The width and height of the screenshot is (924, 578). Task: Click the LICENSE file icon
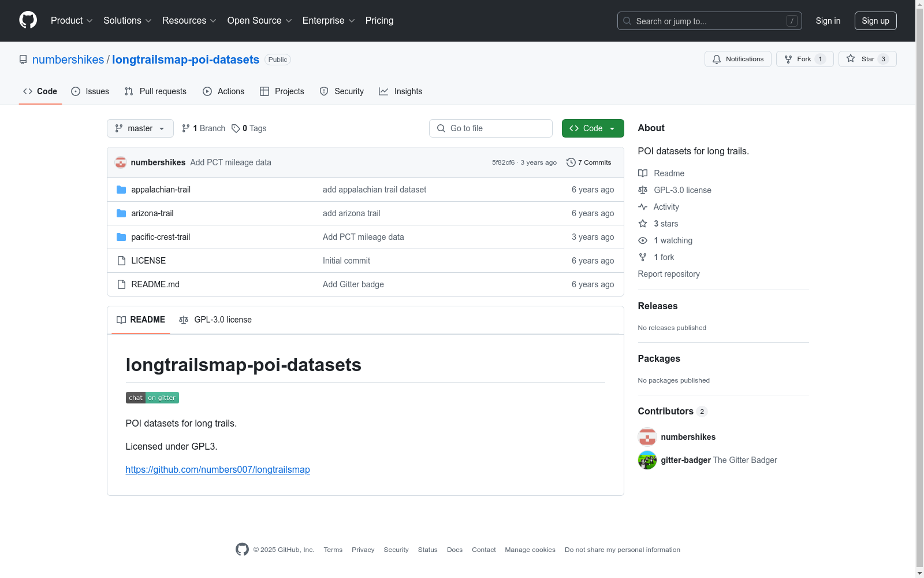coord(121,261)
